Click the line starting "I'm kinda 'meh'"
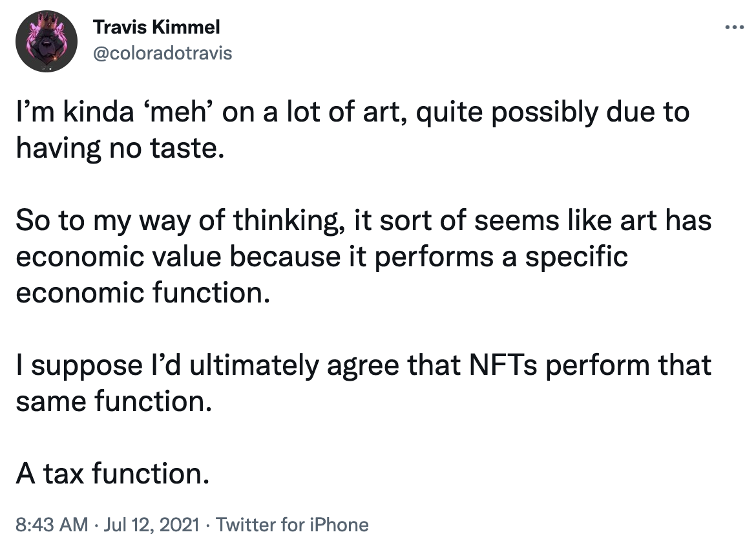Screen dimensions: 756x552 352,112
